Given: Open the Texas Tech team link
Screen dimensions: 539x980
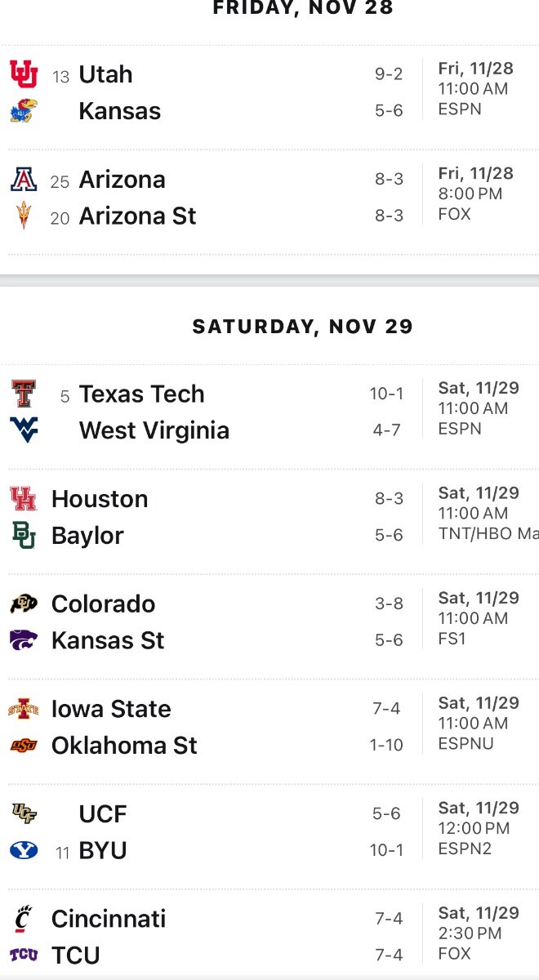Looking at the screenshot, I should (141, 394).
